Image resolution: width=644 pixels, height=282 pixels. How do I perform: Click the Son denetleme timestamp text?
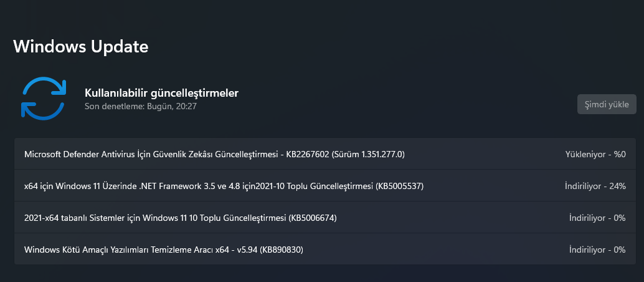click(x=141, y=107)
